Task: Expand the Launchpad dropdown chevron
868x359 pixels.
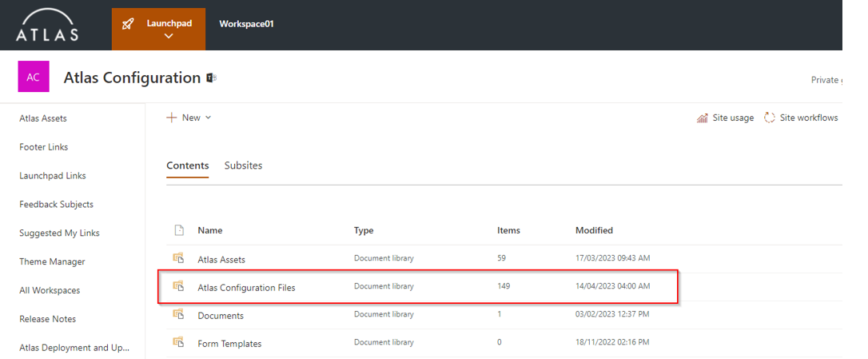Action: 169,36
